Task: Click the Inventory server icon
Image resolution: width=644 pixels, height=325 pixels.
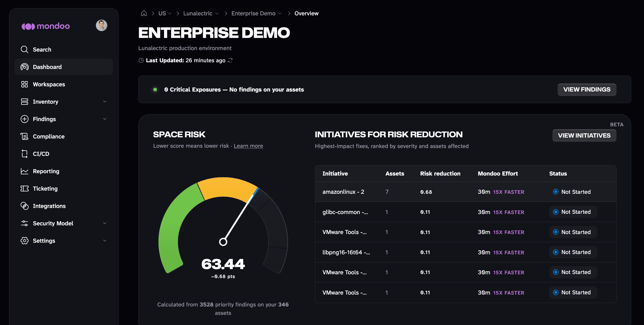Action: pyautogui.click(x=25, y=102)
